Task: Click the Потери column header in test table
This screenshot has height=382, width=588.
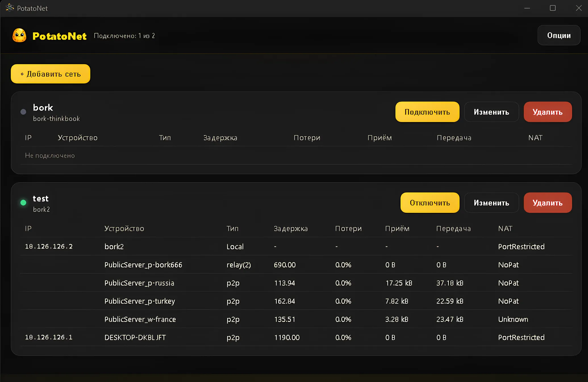Action: 348,228
